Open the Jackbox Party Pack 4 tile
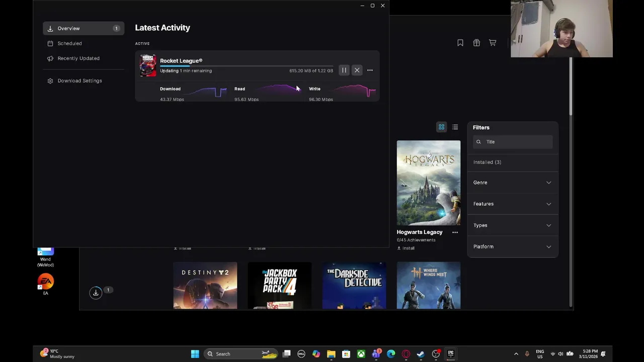The image size is (644, 362). 280,285
